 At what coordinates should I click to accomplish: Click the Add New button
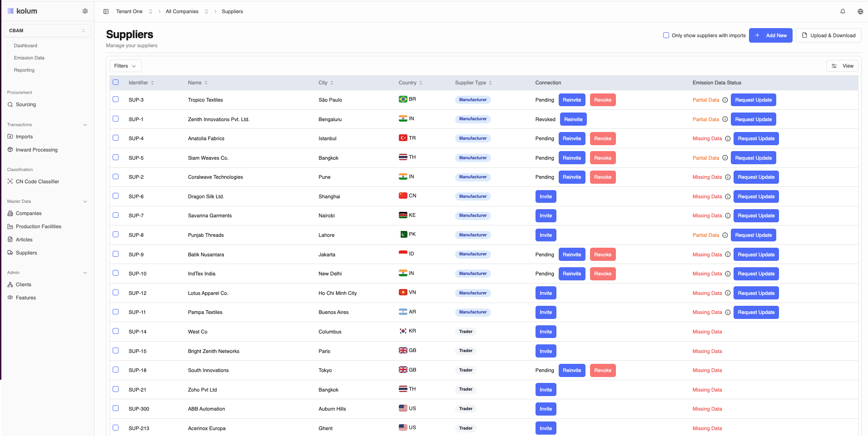(x=770, y=35)
